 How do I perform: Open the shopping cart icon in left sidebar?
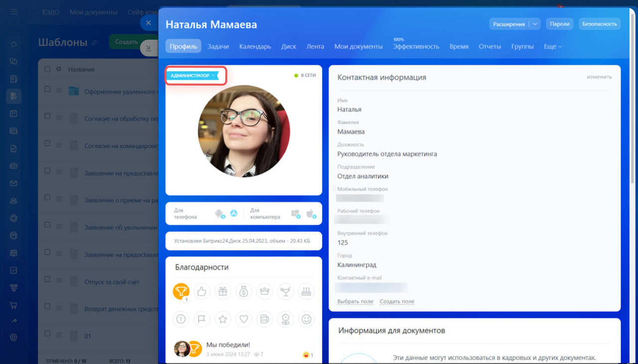[13, 305]
